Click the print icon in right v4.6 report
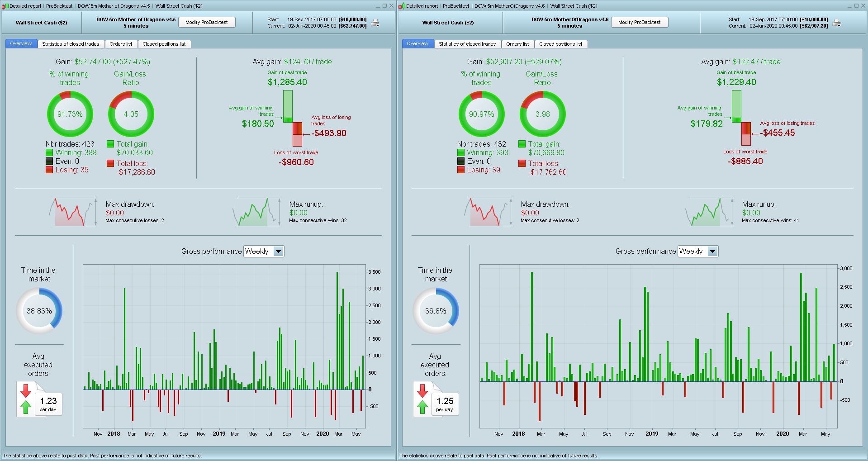This screenshot has width=868, height=461. click(836, 23)
